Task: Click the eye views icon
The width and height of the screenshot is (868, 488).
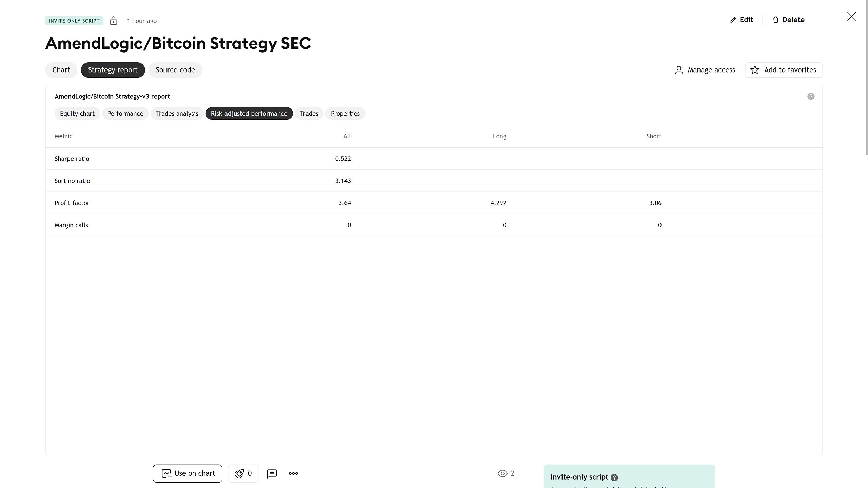Action: coord(502,473)
